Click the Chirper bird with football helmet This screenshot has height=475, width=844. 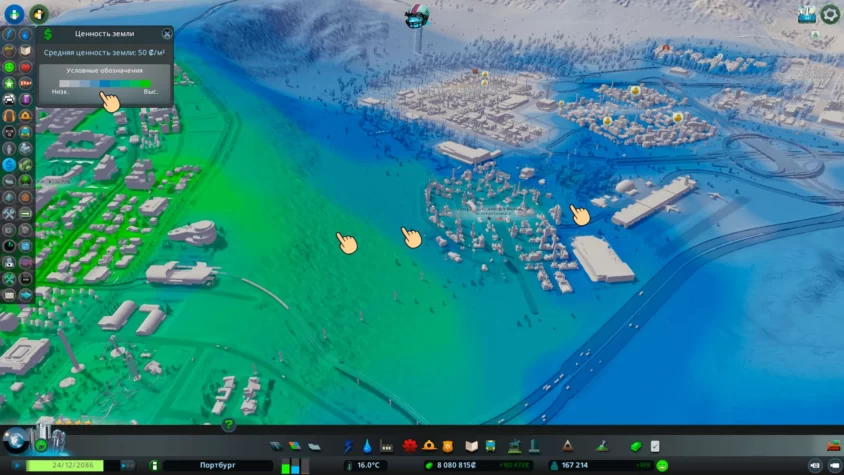(x=417, y=16)
